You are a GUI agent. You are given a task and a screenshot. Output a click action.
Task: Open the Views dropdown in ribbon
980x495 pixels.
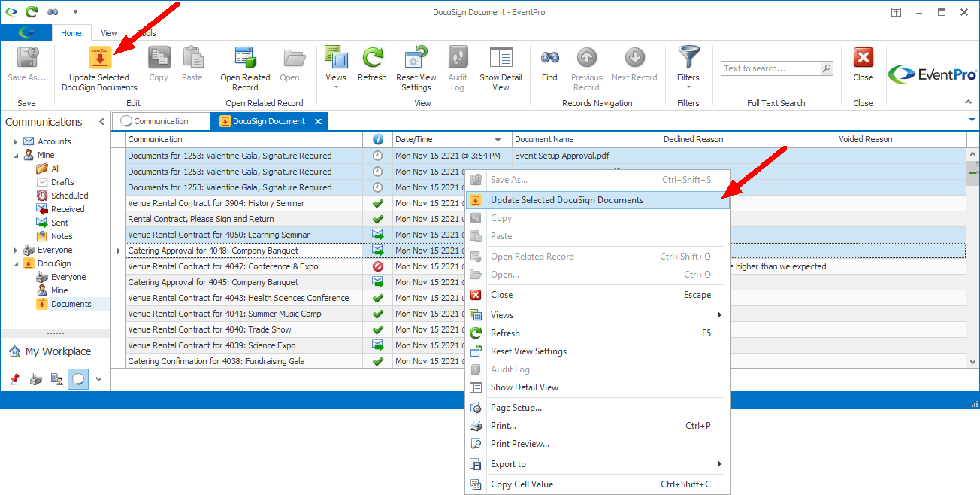point(336,69)
